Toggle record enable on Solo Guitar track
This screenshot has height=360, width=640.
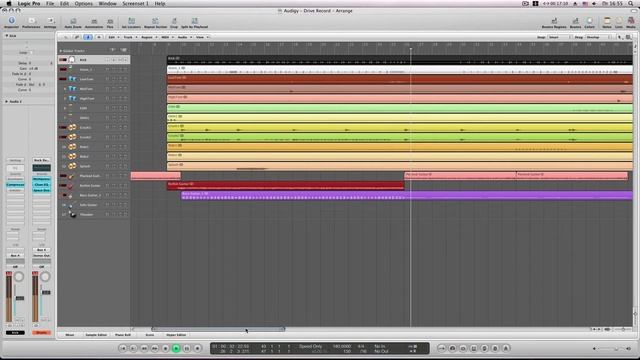pyautogui.click(x=126, y=205)
